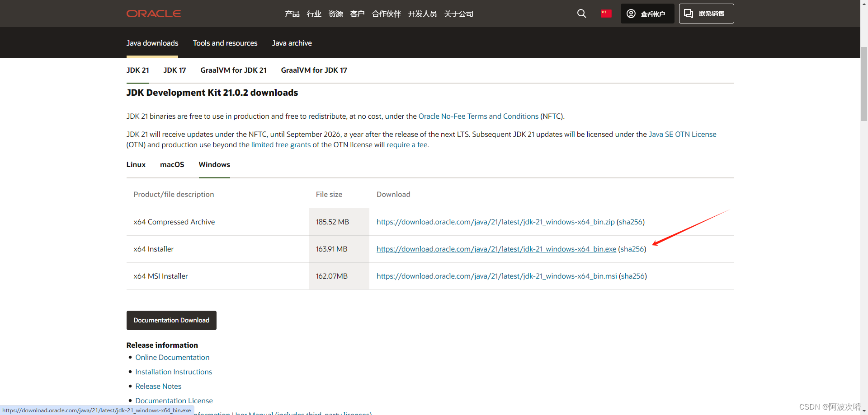
Task: Click the page vertical scrollbar thumb
Action: (x=864, y=84)
